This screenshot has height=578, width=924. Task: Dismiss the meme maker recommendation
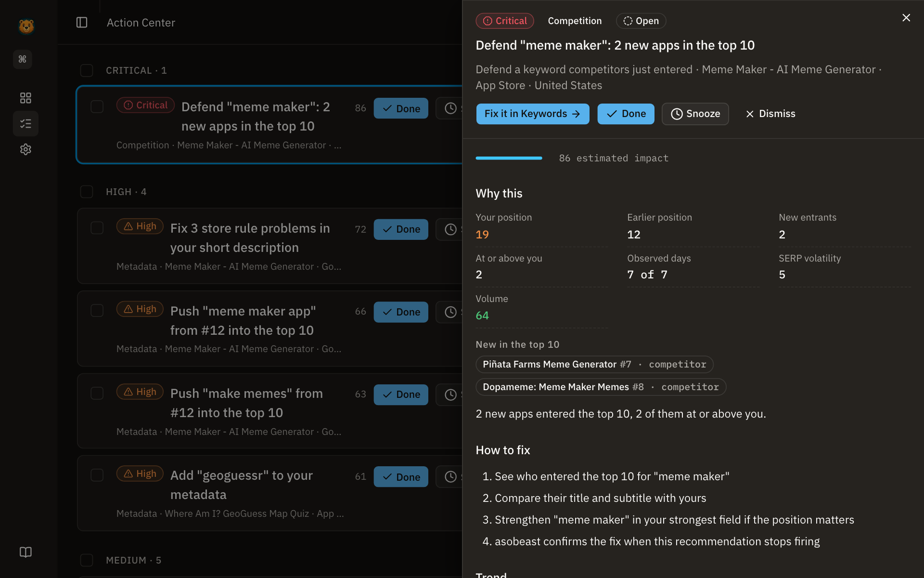[x=770, y=114]
